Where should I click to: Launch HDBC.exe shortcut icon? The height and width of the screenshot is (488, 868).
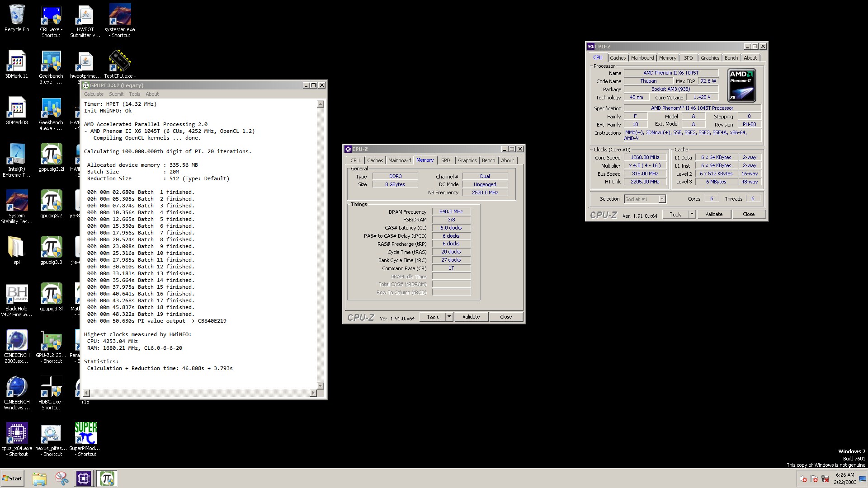point(51,393)
